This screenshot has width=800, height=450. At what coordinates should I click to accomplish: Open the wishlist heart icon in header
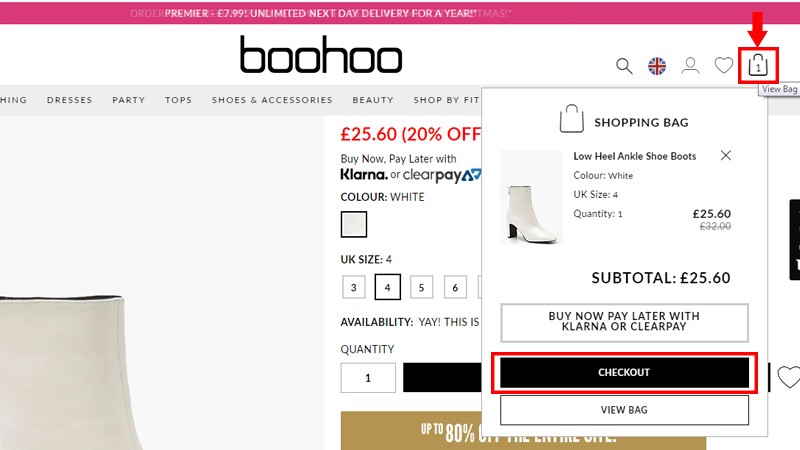click(x=723, y=66)
